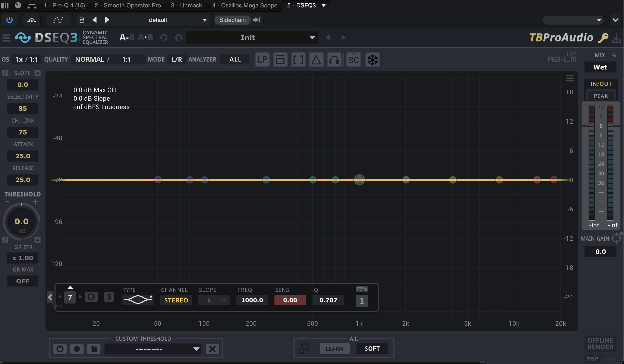
Task: Click the GR MAX OFF value
Action: coord(23,281)
